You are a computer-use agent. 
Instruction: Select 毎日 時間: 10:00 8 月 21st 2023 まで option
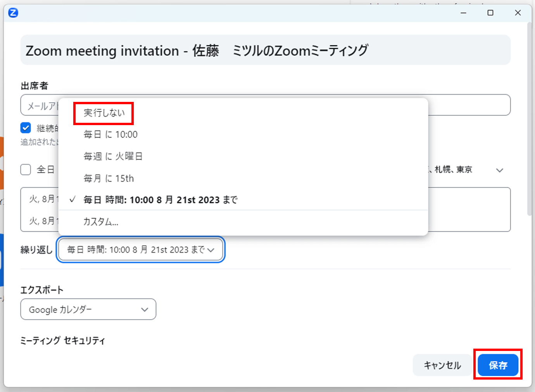[160, 200]
